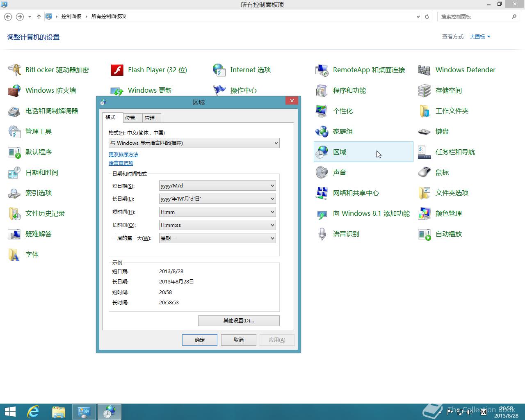
Task: Open BitLocker 驱动器加密 icon
Action: [14, 70]
